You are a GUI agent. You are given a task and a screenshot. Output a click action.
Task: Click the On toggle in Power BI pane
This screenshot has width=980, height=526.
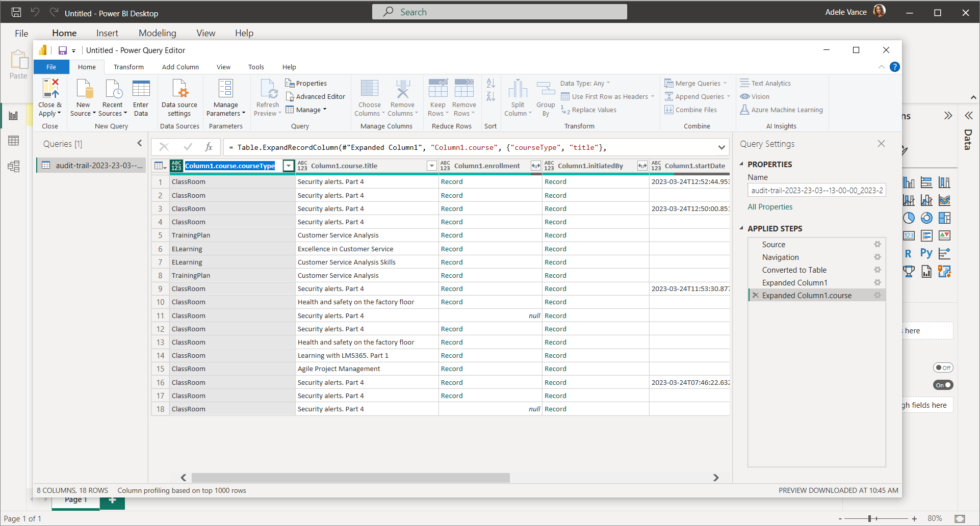coord(943,385)
